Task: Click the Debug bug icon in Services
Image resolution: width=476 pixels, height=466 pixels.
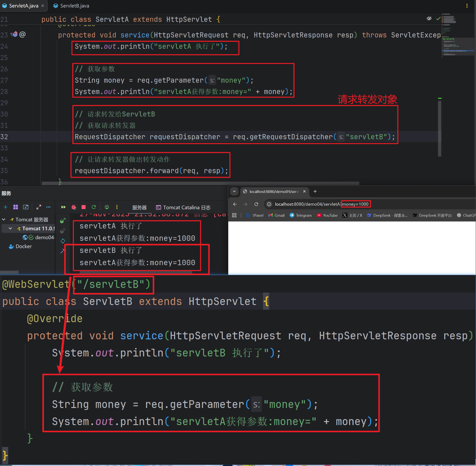Action: [74, 207]
